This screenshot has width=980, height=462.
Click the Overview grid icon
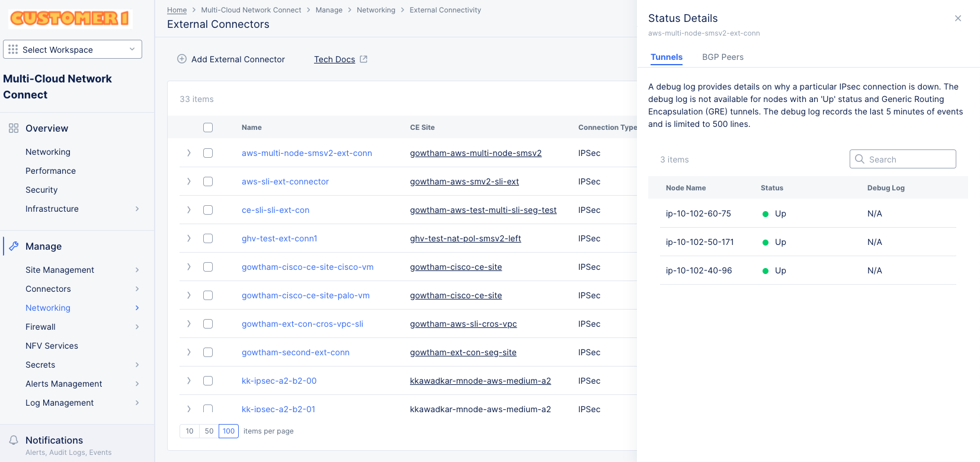coord(14,128)
